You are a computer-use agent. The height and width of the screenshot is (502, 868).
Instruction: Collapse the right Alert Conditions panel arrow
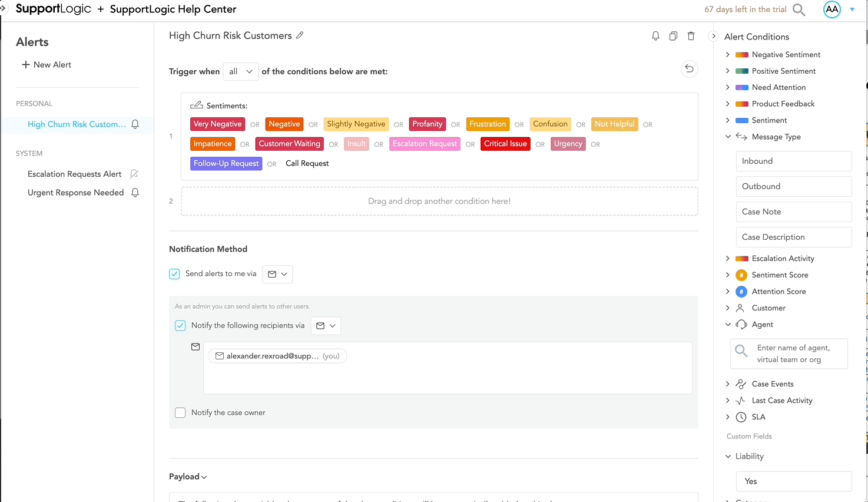tap(713, 35)
